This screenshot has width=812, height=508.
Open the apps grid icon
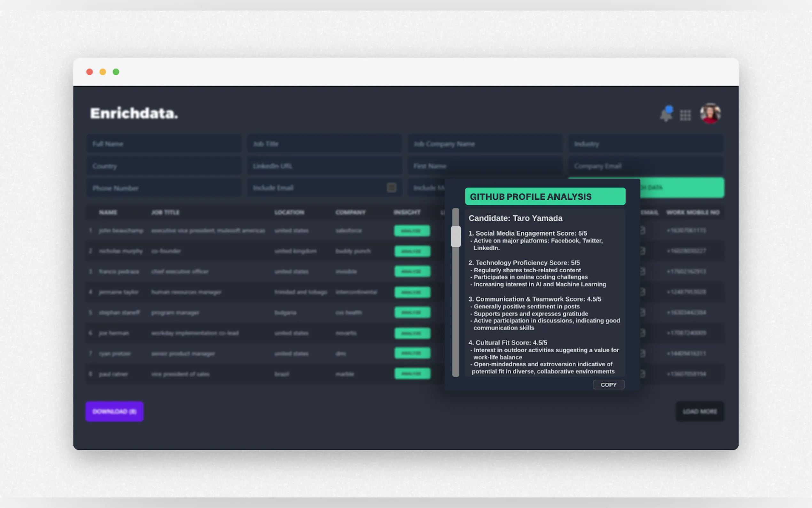[x=685, y=115]
